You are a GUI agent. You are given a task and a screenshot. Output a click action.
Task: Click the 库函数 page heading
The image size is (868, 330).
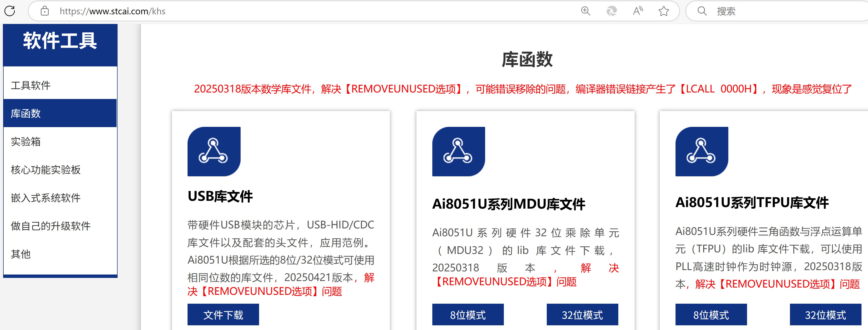[x=527, y=59]
